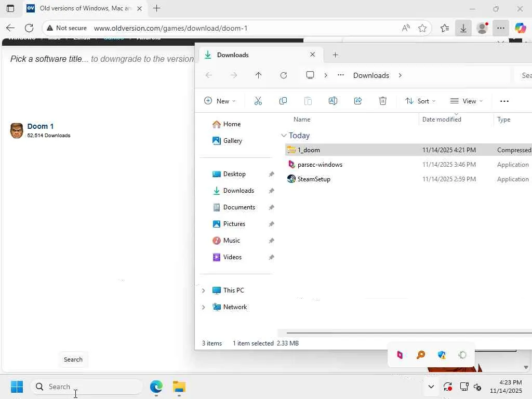The height and width of the screenshot is (399, 532).
Task: Click the orange magnifier tray overflow icon
Action: tap(421, 355)
